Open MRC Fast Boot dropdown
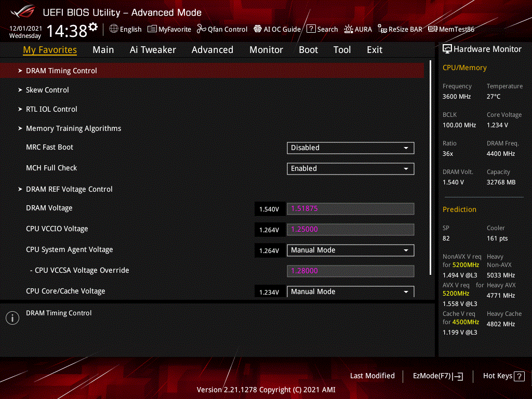Screen dimensions: 532x399 point(351,148)
